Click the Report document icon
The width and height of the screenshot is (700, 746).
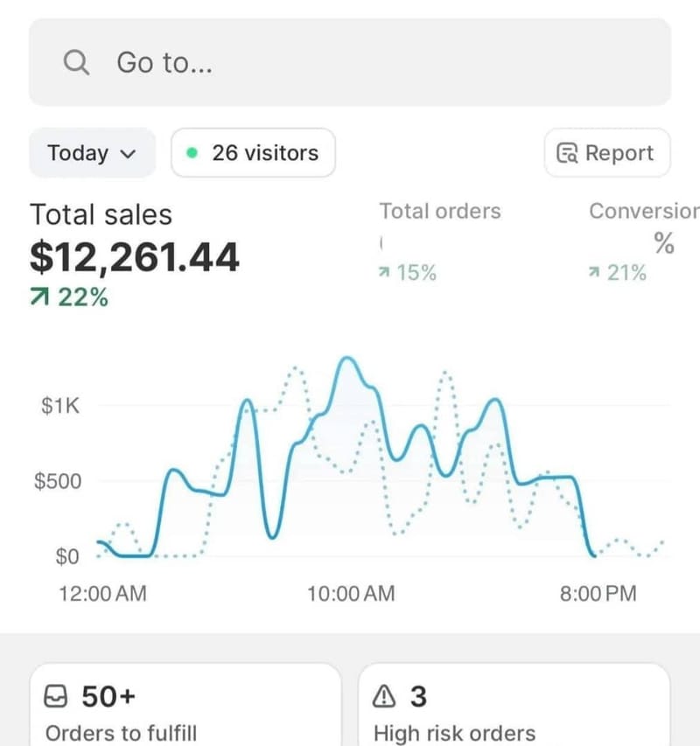(567, 154)
